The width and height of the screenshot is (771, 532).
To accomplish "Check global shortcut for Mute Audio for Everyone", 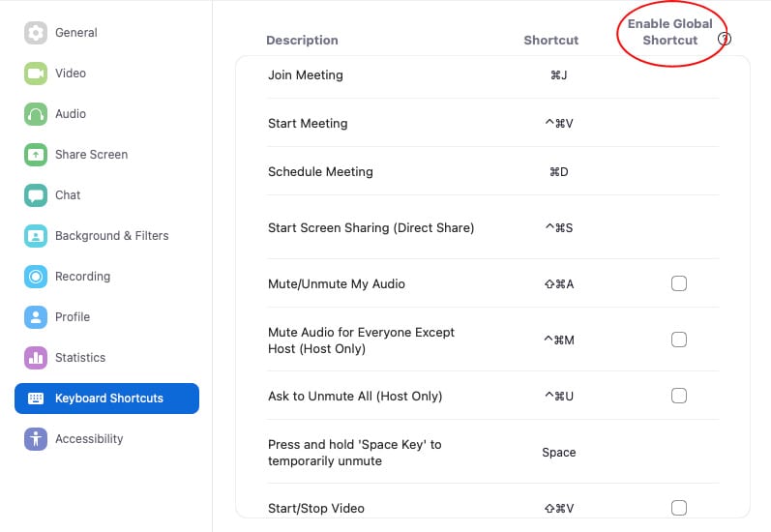I will pos(678,340).
